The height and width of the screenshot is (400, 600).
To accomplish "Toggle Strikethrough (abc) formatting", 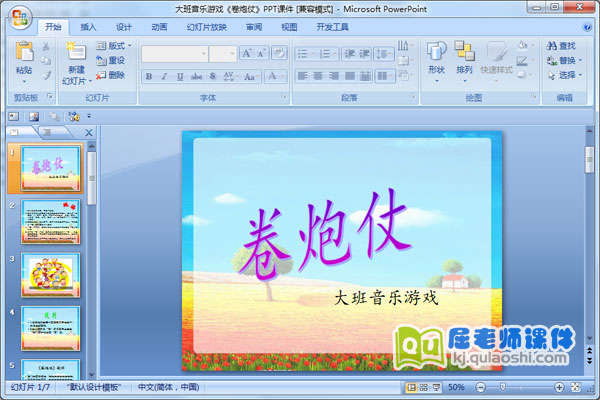I will [196, 77].
